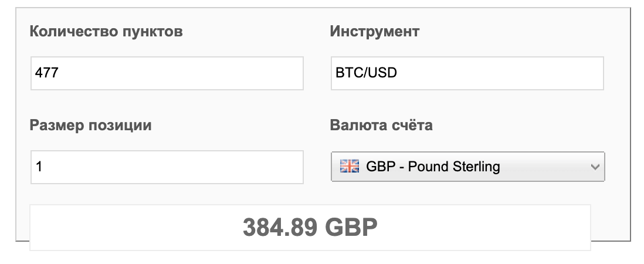The width and height of the screenshot is (644, 264).
Task: Focus the Инструмент input field
Action: tap(467, 73)
